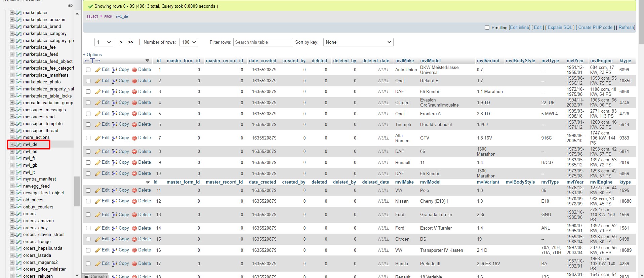
Task: Click the red Delete icon for row 3
Action: click(134, 92)
